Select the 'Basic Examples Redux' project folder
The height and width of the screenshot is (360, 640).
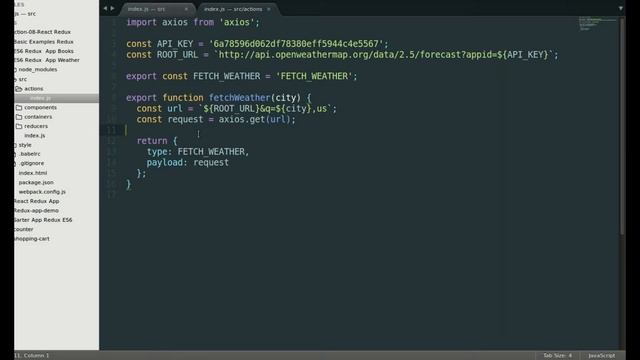(44, 42)
